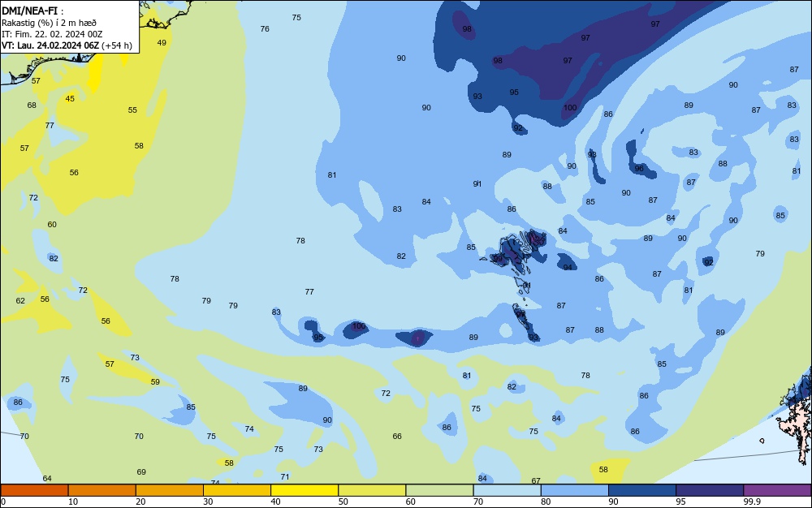This screenshot has height=508, width=812.
Task: Click the '50' label on the color scale
Action: point(343,502)
